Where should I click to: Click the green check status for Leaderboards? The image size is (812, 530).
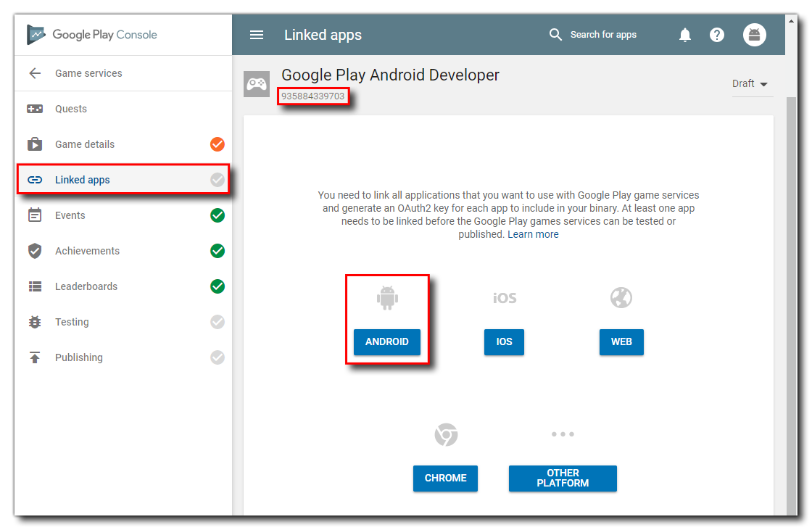(x=217, y=286)
